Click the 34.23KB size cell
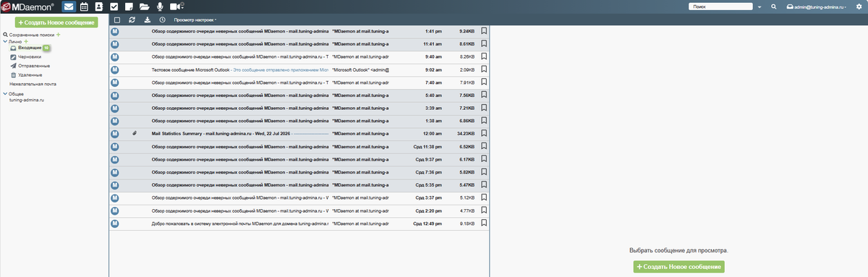Image resolution: width=868 pixels, height=277 pixels. point(465,134)
